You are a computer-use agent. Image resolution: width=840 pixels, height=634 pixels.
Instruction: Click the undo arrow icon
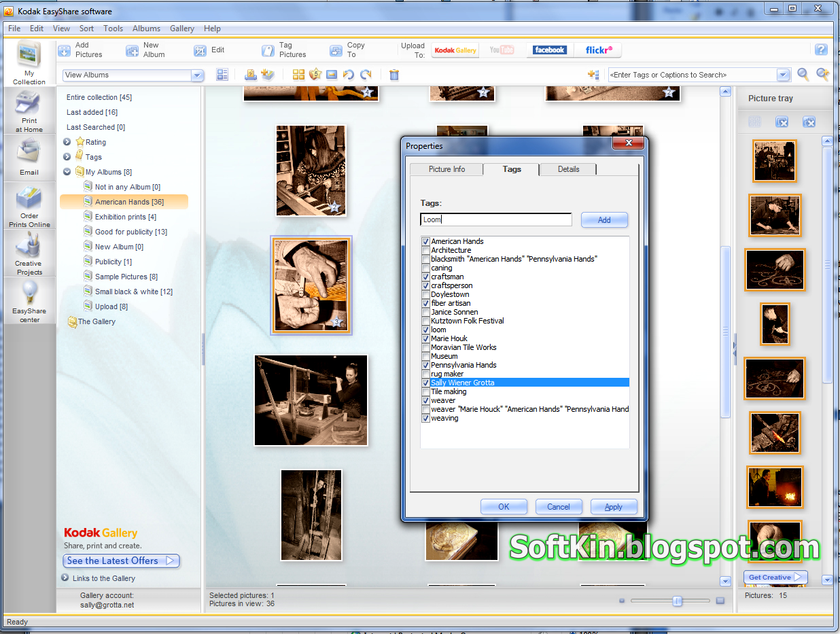(349, 75)
